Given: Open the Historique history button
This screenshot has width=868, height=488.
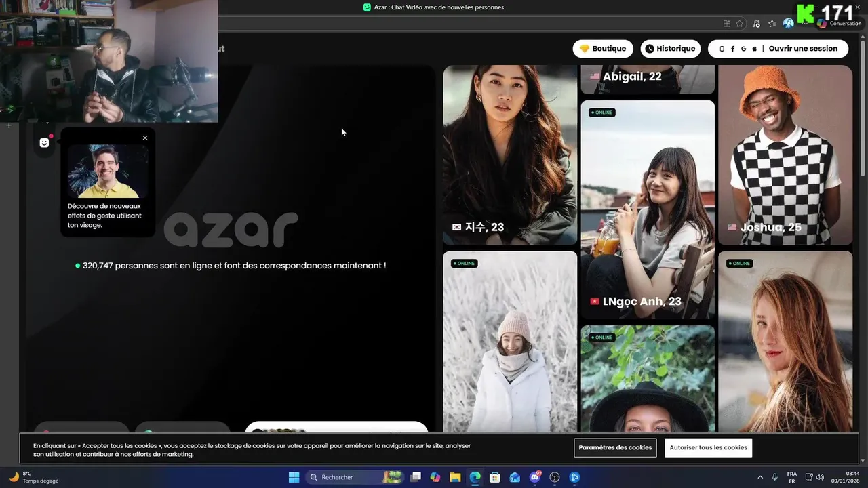Looking at the screenshot, I should click(x=670, y=49).
